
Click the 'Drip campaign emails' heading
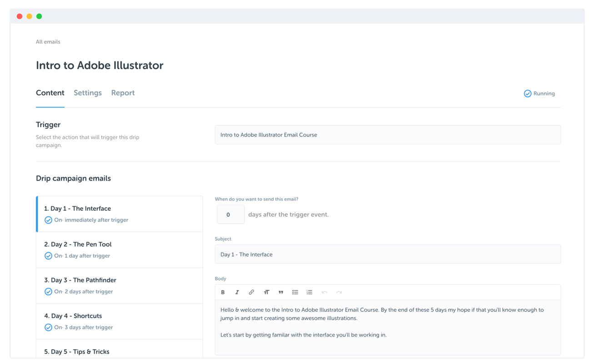[x=73, y=179]
